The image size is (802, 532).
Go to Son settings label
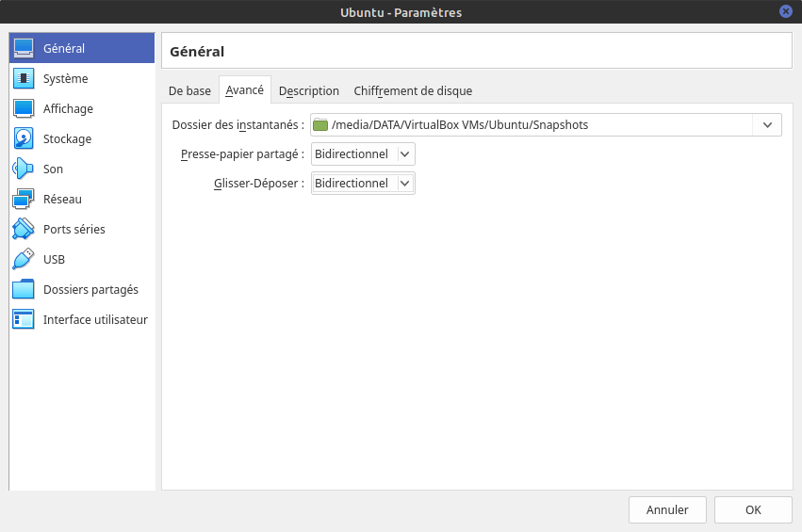pyautogui.click(x=53, y=169)
